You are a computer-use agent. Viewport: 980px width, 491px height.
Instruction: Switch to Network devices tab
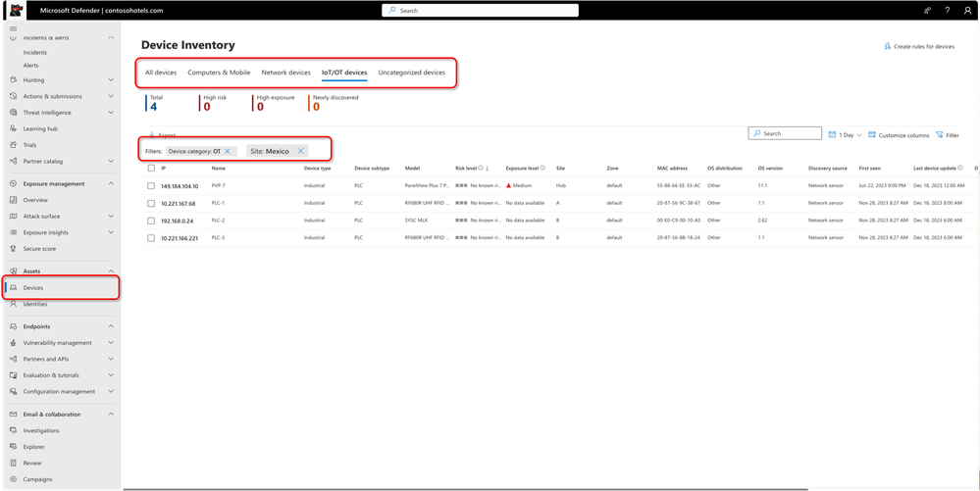pyautogui.click(x=285, y=73)
